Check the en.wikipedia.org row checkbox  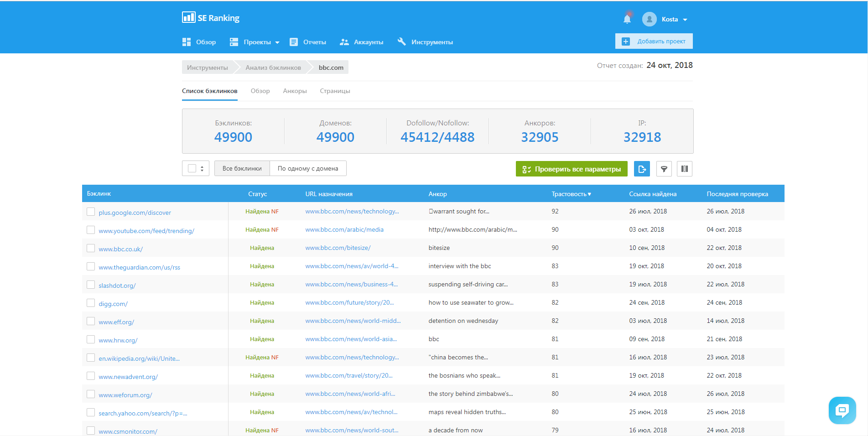click(x=91, y=358)
